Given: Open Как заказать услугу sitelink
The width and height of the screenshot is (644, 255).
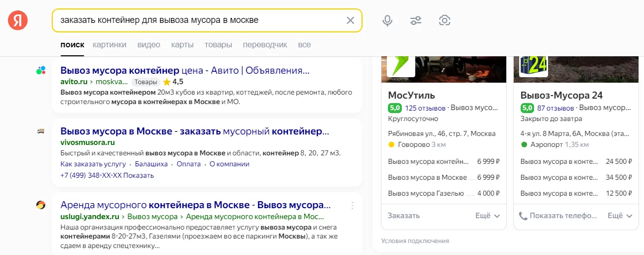Looking at the screenshot, I should pos(92,164).
